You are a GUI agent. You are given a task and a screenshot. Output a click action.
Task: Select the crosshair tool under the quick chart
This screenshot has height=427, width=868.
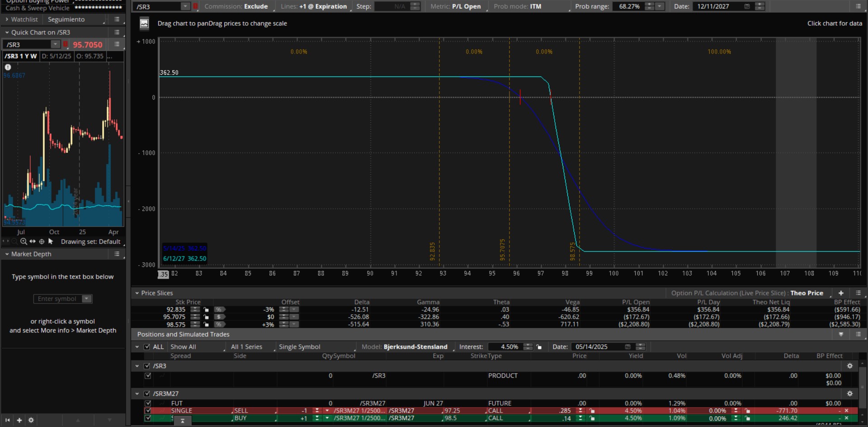tap(42, 242)
